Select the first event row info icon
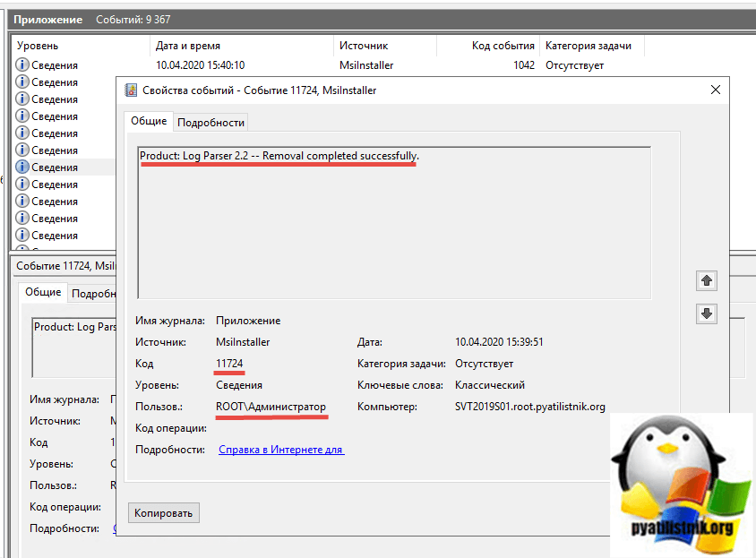The image size is (756, 558). click(22, 65)
